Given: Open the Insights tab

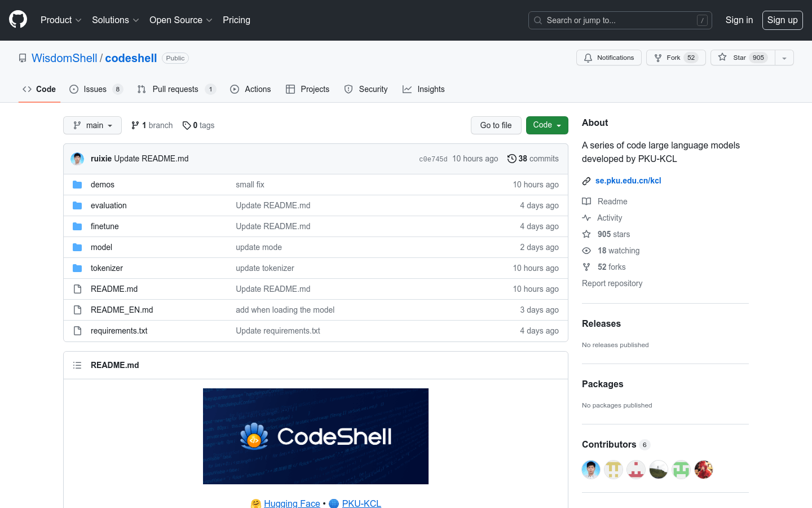Looking at the screenshot, I should tap(423, 89).
